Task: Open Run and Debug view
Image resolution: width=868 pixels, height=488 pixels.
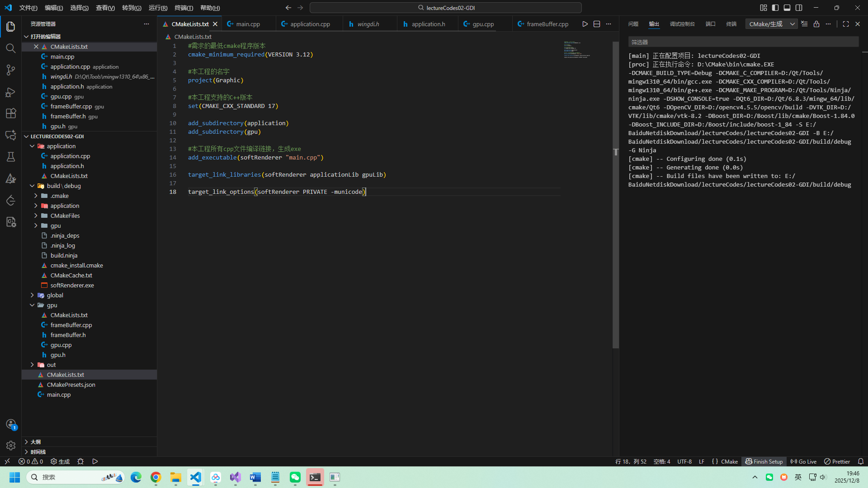Action: click(11, 92)
